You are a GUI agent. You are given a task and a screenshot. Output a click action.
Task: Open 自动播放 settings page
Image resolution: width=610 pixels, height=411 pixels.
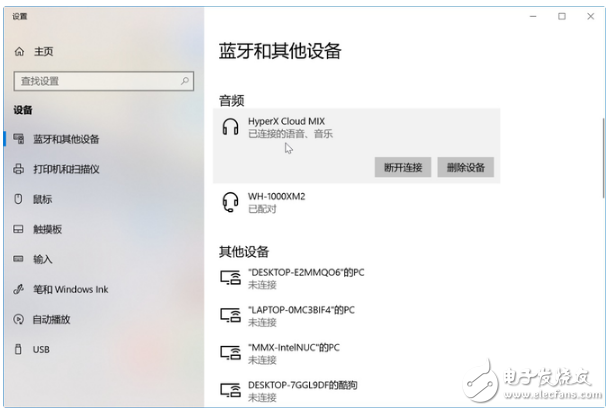[x=51, y=320]
